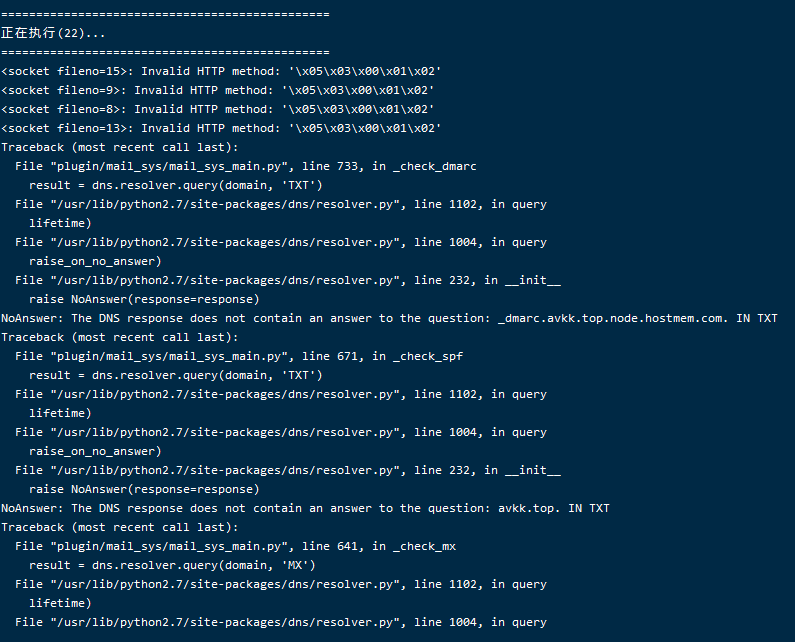Image resolution: width=795 pixels, height=642 pixels.
Task: Click the socket fileno=15 error line
Action: [221, 71]
